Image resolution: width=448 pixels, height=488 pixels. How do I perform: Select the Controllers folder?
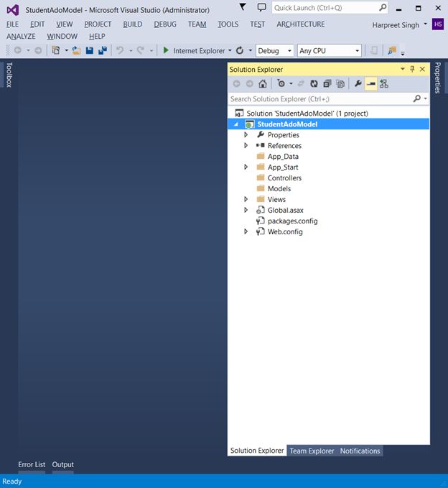coord(284,178)
